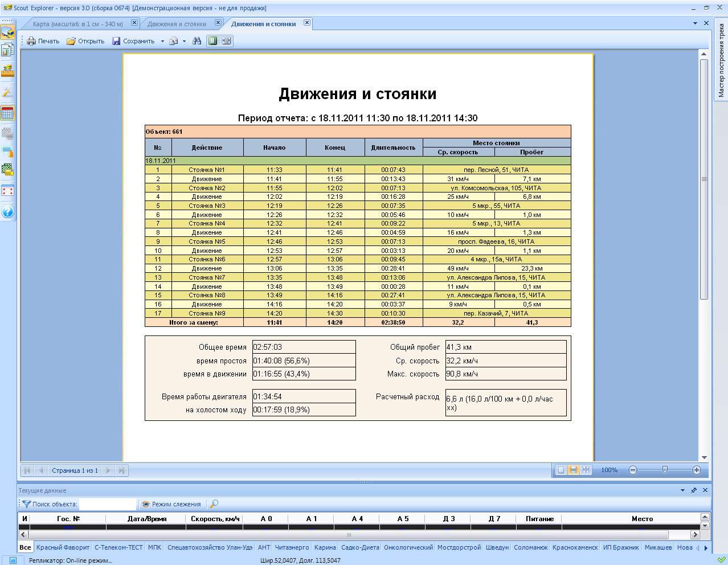Click the data grid horizontal scrollbar thumb

coord(349,535)
